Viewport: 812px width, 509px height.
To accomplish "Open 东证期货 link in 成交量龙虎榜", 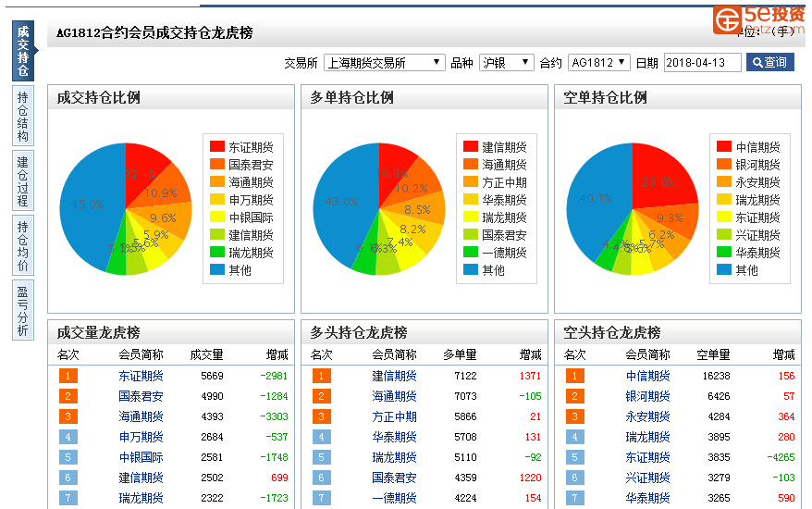I will point(141,376).
